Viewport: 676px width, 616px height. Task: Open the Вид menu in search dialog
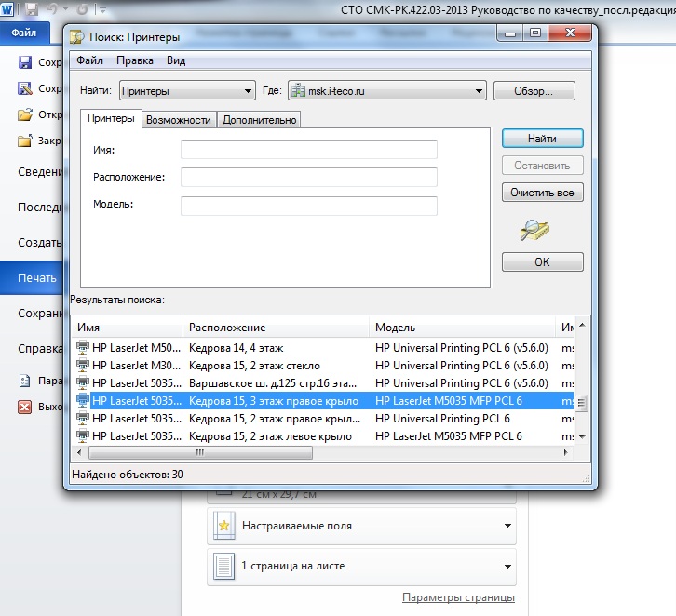(x=176, y=60)
